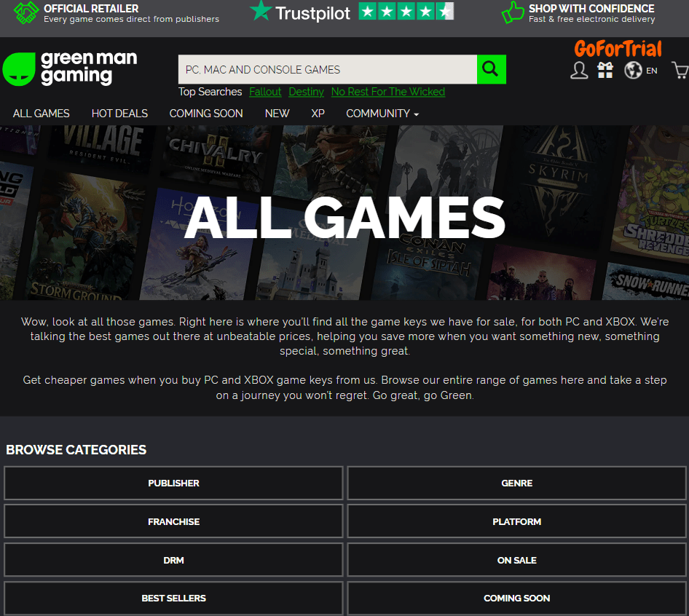Click the Browse Categories heading
The width and height of the screenshot is (689, 616).
point(76,450)
